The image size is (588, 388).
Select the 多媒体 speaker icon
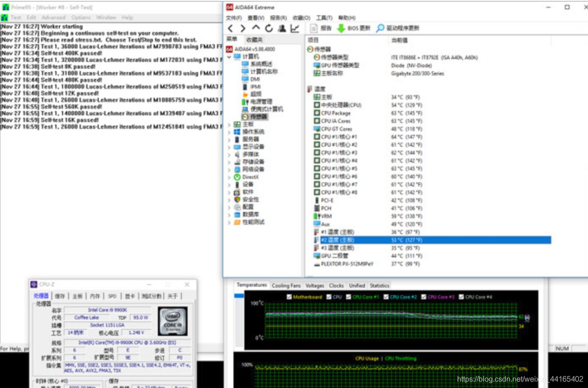coord(237,154)
